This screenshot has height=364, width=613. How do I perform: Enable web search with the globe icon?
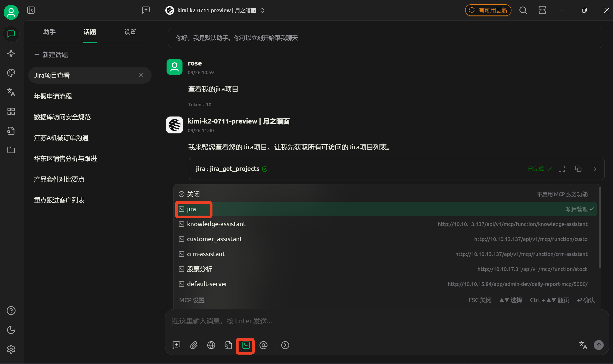211,345
